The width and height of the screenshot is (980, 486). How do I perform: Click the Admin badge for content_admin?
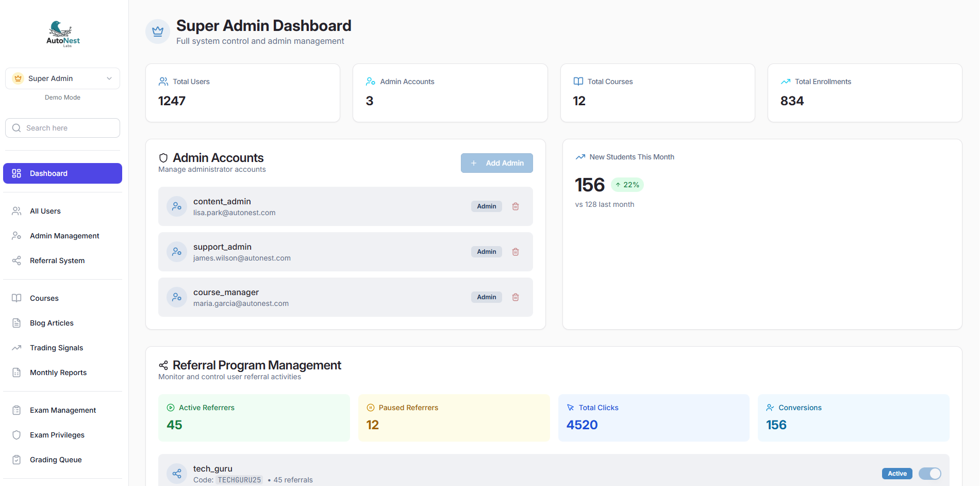click(487, 206)
